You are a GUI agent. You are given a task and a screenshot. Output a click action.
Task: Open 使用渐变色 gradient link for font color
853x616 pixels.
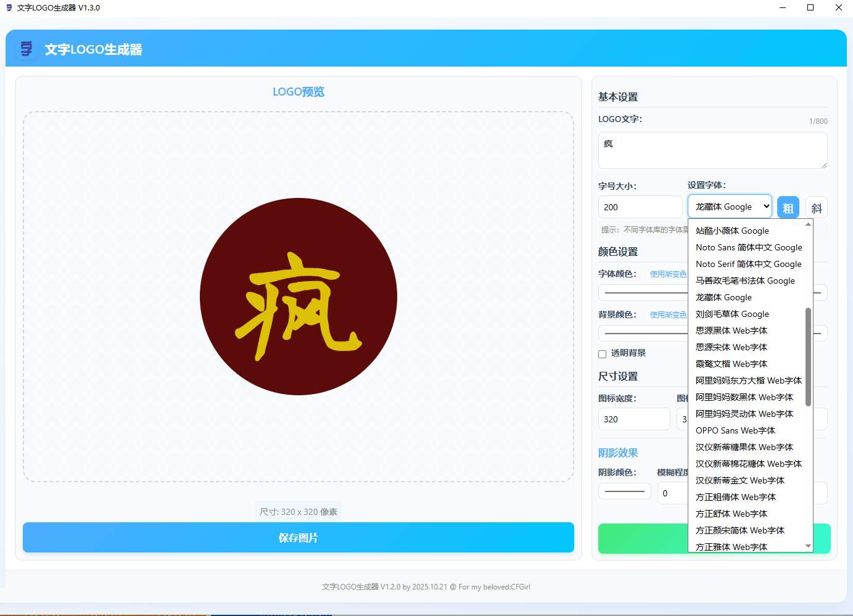[x=668, y=274]
